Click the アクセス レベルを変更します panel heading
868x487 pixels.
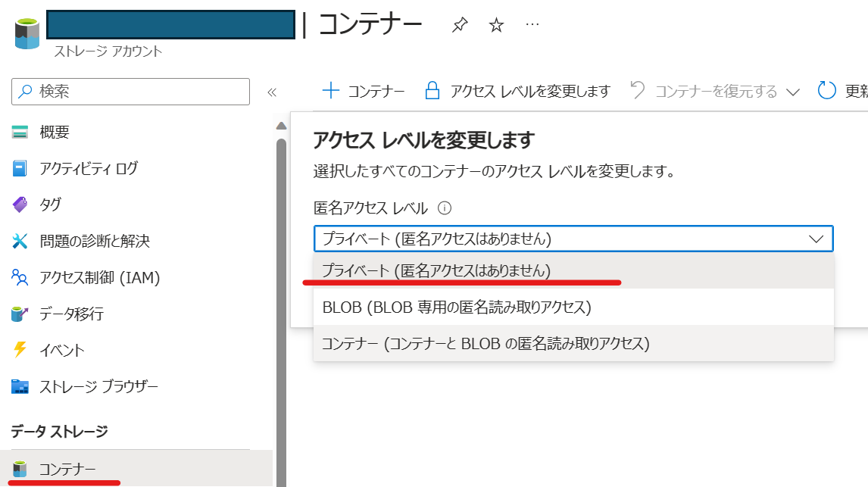[x=423, y=140]
